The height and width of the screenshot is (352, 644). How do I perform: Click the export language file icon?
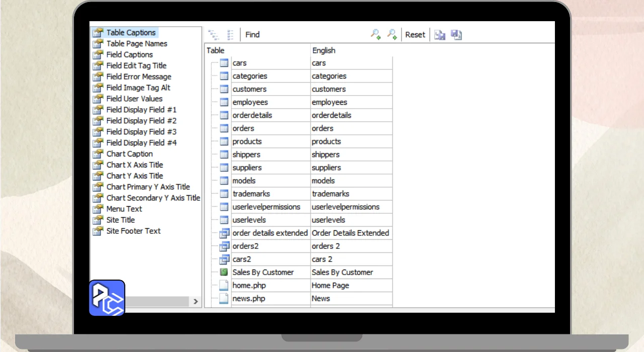(x=456, y=35)
